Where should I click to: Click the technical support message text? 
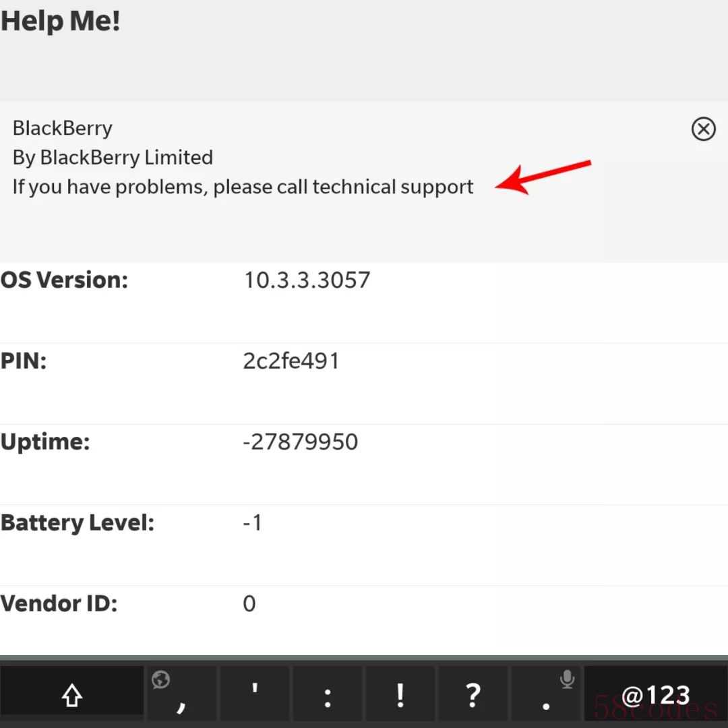[243, 187]
